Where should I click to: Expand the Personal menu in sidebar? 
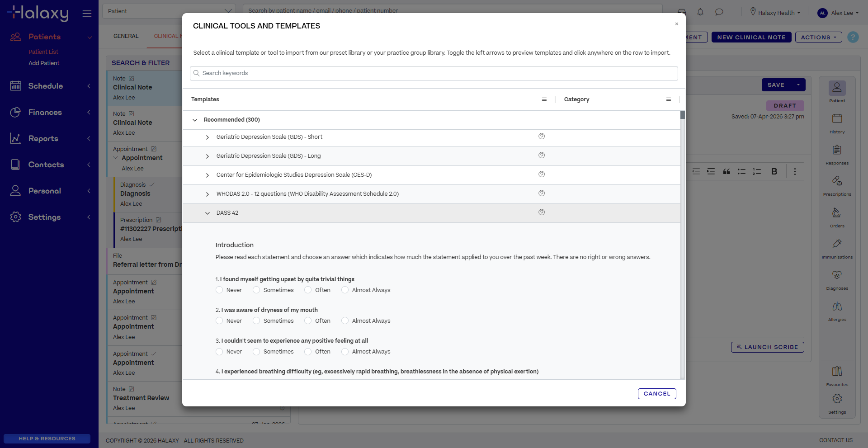coord(49,191)
